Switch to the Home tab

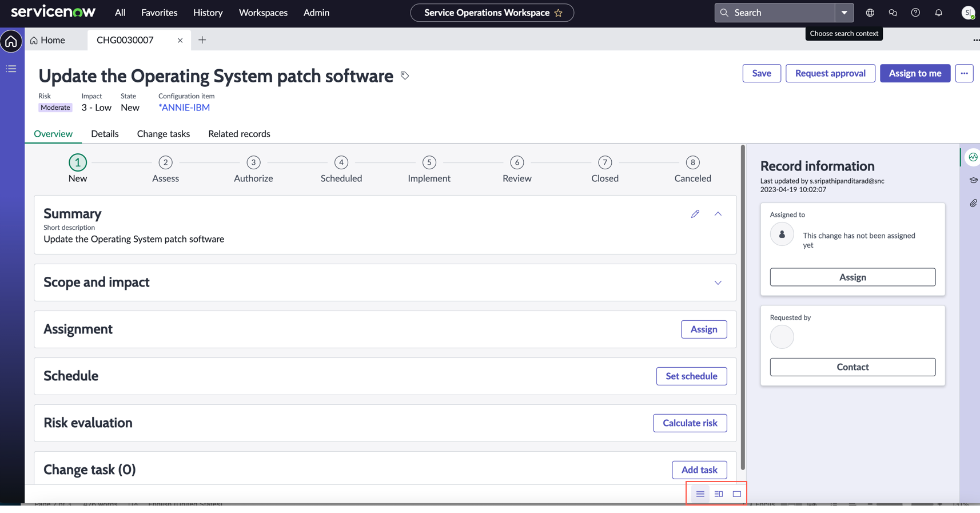(x=48, y=40)
